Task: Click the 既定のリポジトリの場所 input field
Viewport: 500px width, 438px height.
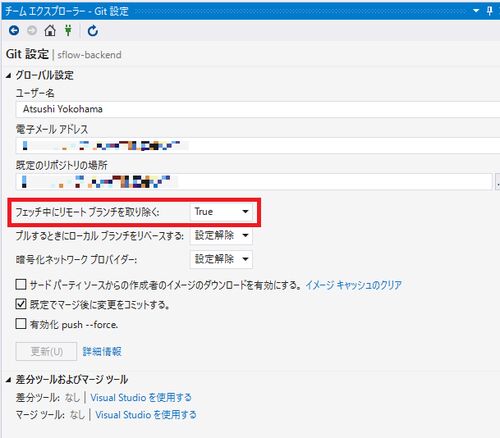Action: coord(254,182)
